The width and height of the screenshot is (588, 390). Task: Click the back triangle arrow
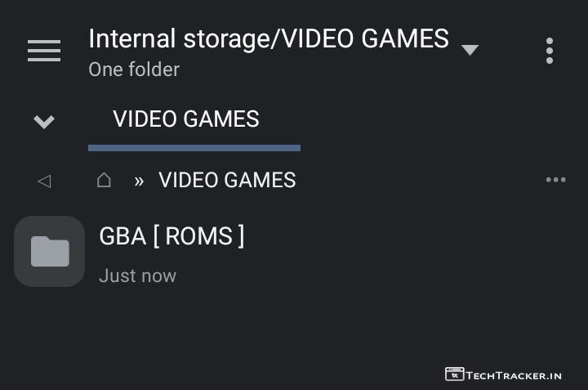44,181
